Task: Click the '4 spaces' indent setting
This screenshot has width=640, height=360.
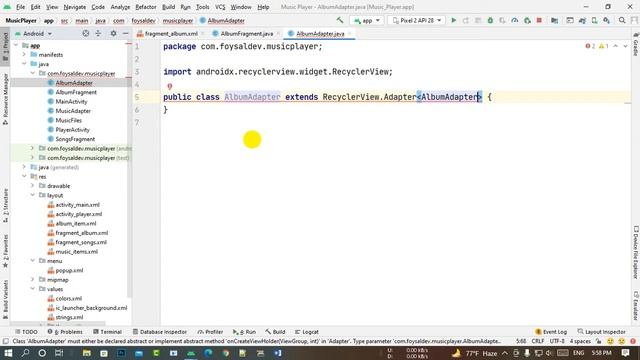Action: click(x=580, y=341)
